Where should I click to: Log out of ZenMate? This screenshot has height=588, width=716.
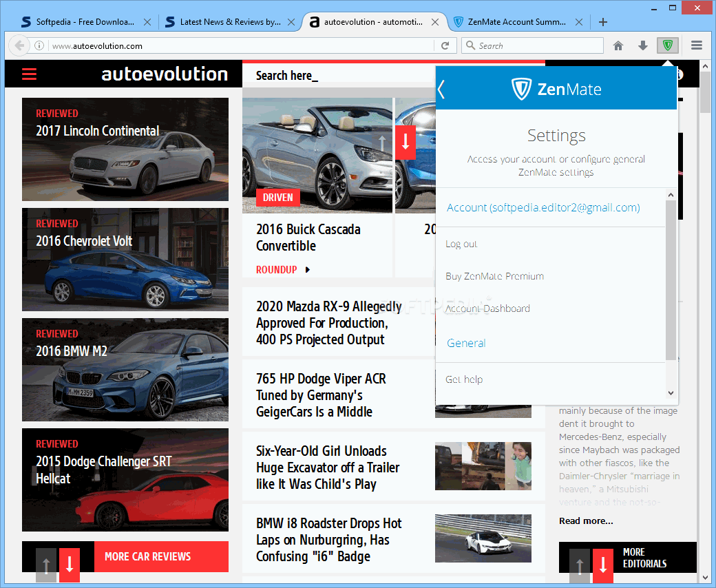pos(461,244)
